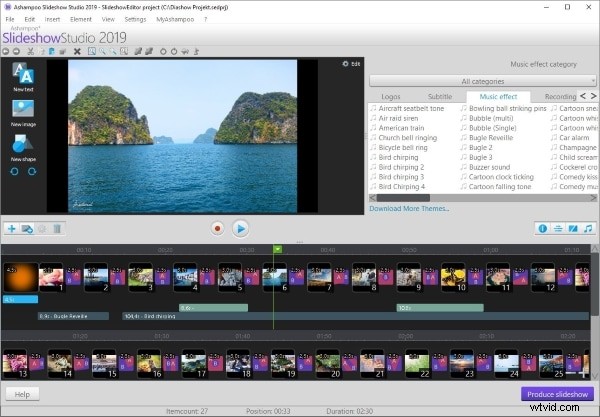The image size is (600, 417).
Task: Click the New image tool
Action: [x=23, y=110]
